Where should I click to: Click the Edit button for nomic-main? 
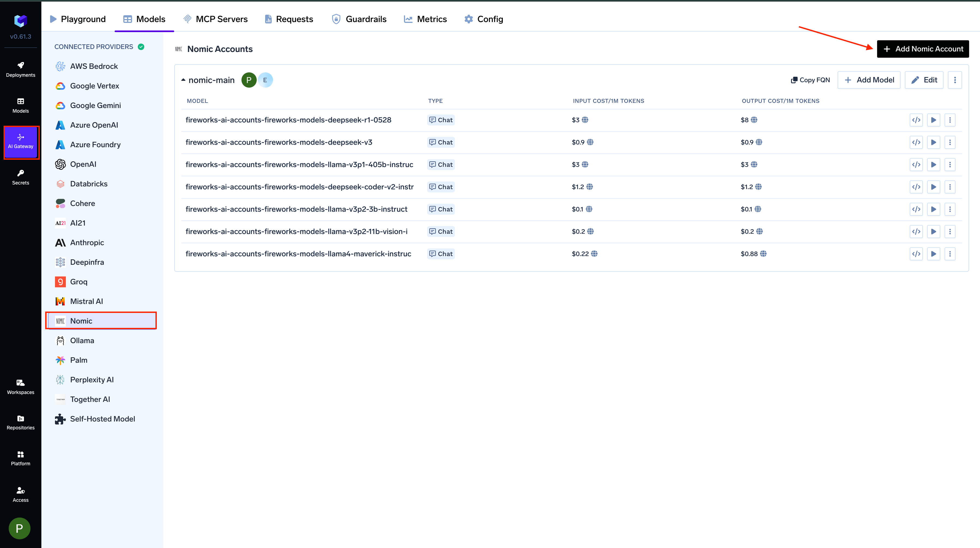924,80
